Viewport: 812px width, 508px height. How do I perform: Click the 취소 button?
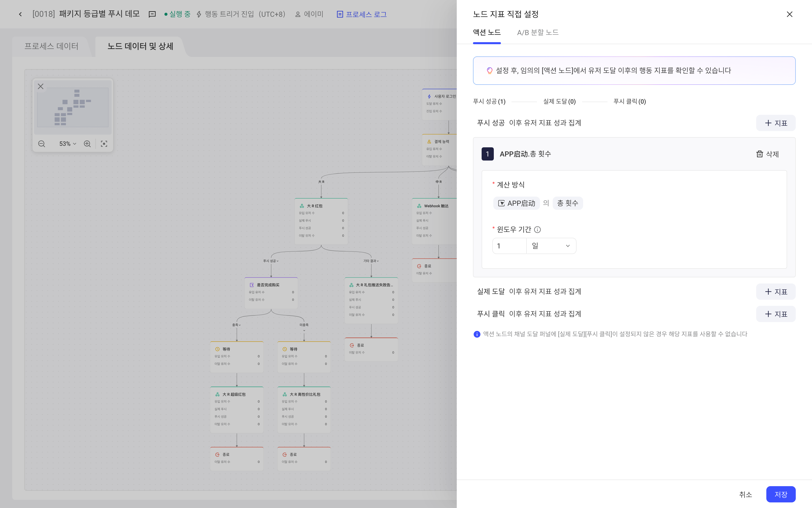pyautogui.click(x=745, y=494)
